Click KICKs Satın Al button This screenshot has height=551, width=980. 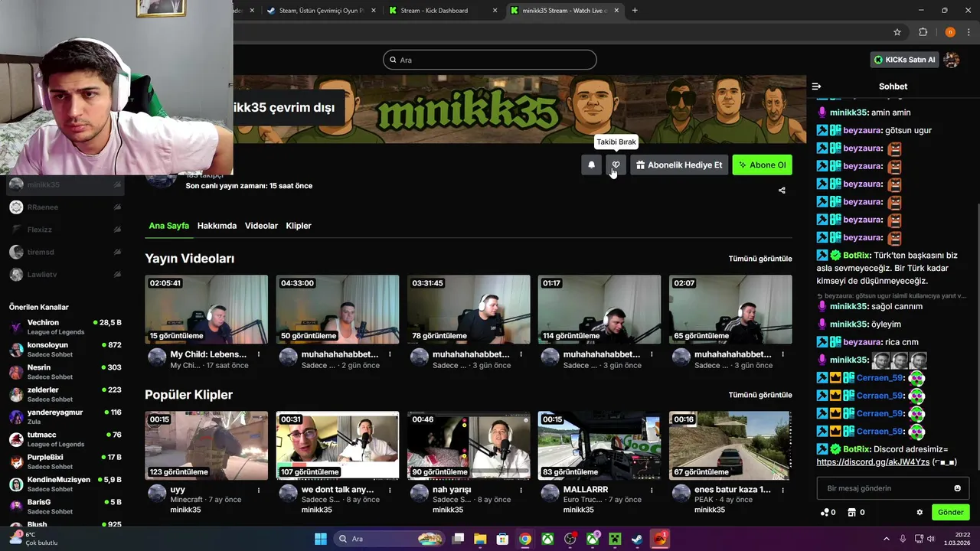click(904, 60)
